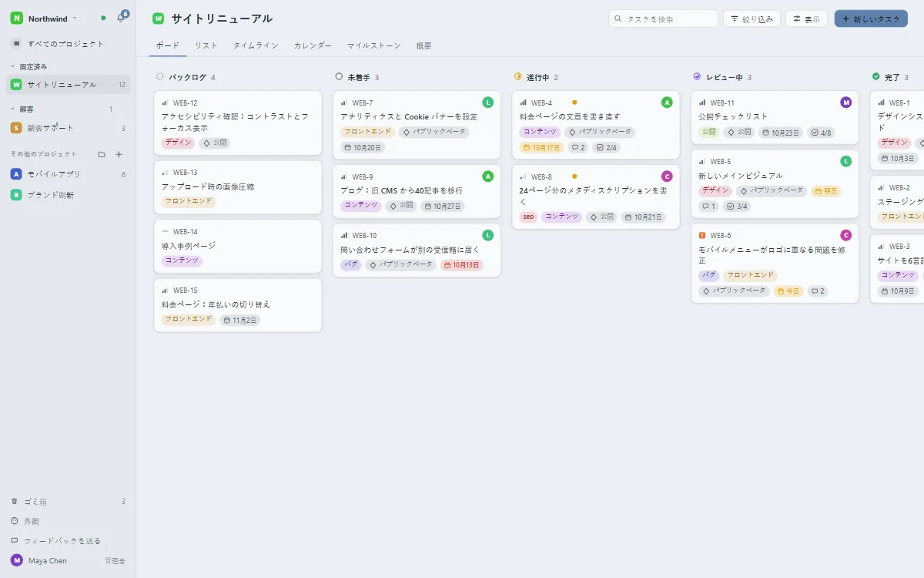Click the バックログ column status icon
The width and height of the screenshot is (924, 578).
[160, 77]
